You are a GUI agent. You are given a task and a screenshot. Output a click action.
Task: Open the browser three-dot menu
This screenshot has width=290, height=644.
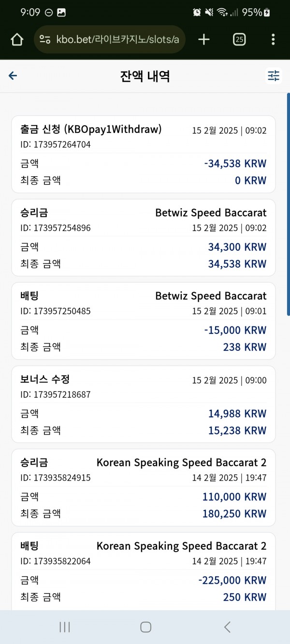pos(273,40)
